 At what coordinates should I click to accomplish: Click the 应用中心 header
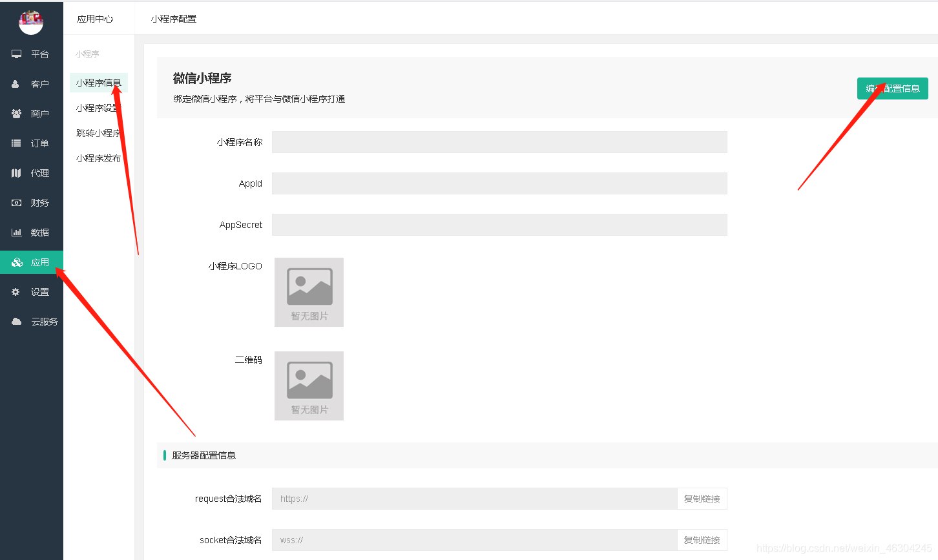[x=95, y=19]
